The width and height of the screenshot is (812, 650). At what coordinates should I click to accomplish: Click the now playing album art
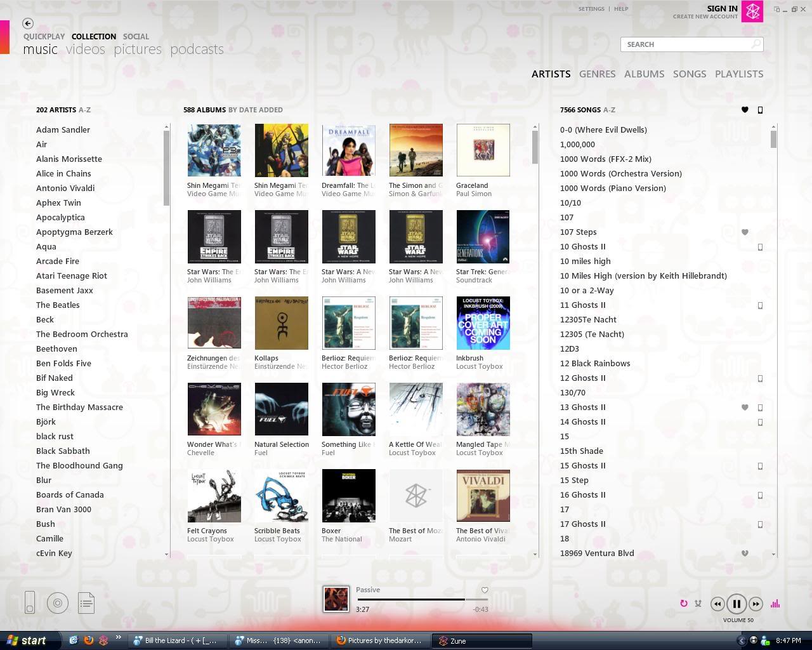(x=336, y=599)
